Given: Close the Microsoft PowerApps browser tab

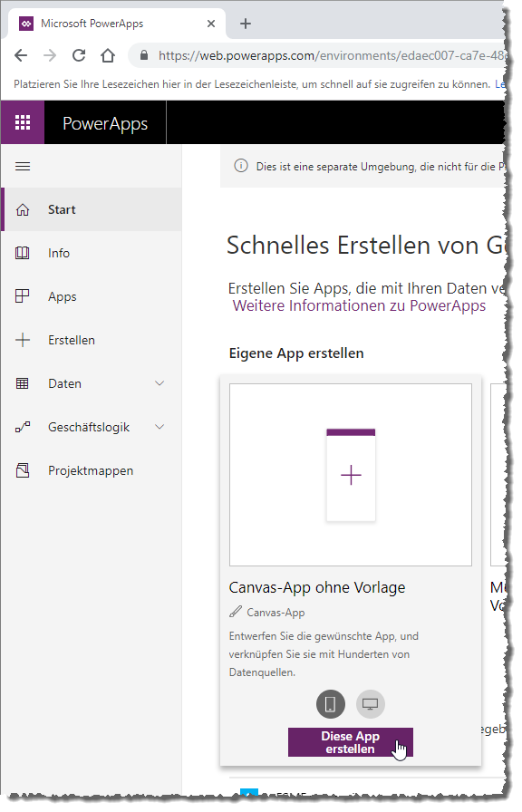Looking at the screenshot, I should coord(211,24).
